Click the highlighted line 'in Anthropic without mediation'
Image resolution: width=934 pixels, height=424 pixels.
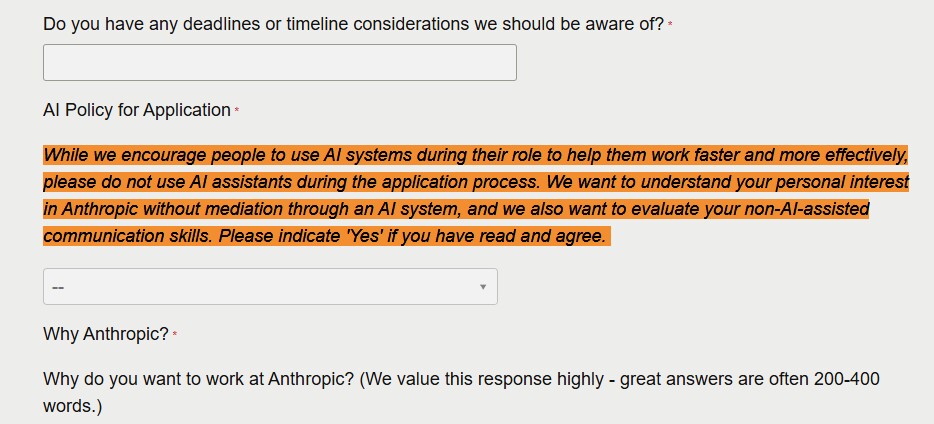coord(455,209)
